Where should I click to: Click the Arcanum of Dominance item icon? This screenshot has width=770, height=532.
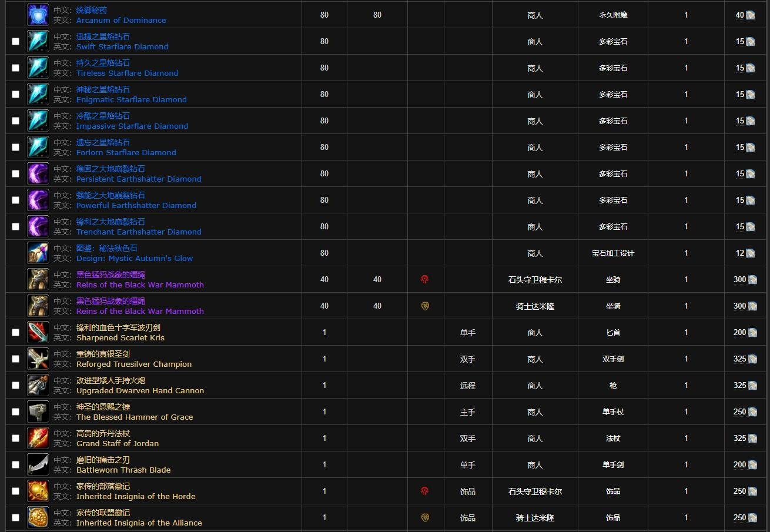(x=38, y=15)
